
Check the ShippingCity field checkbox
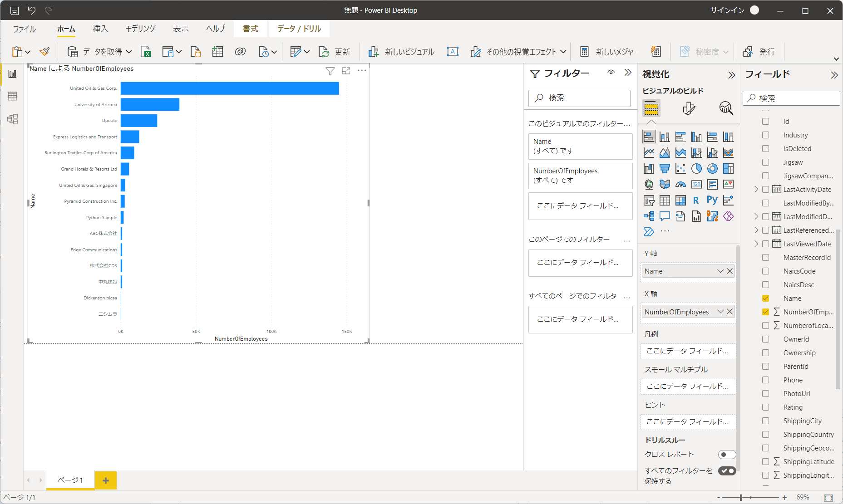[765, 421]
